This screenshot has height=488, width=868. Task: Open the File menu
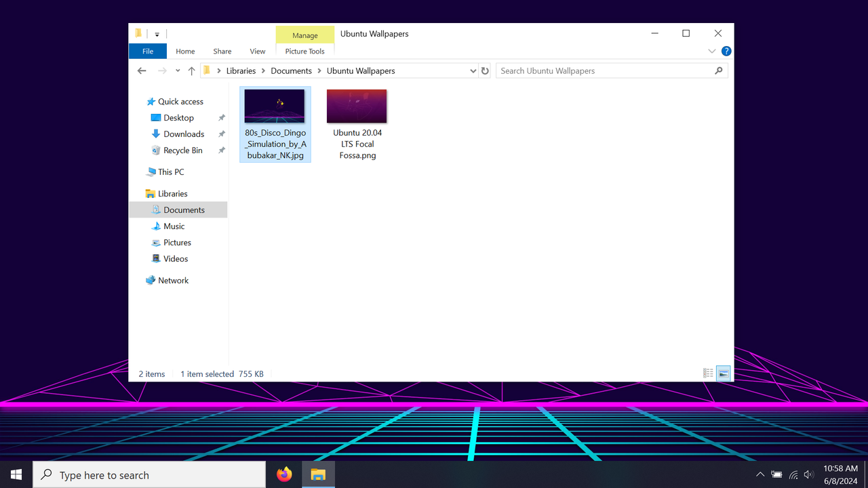click(x=147, y=51)
